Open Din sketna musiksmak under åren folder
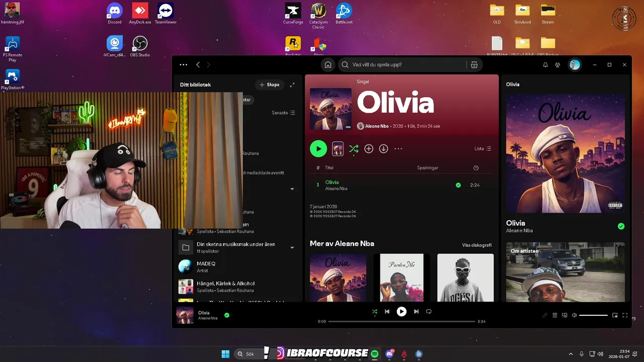The height and width of the screenshot is (362, 644). (x=236, y=247)
